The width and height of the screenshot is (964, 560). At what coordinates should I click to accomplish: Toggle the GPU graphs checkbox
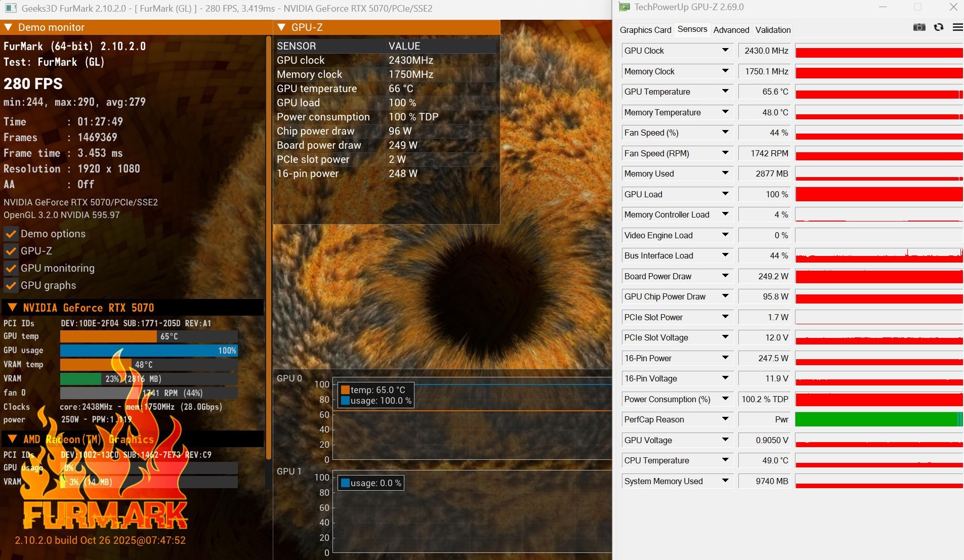pyautogui.click(x=11, y=286)
